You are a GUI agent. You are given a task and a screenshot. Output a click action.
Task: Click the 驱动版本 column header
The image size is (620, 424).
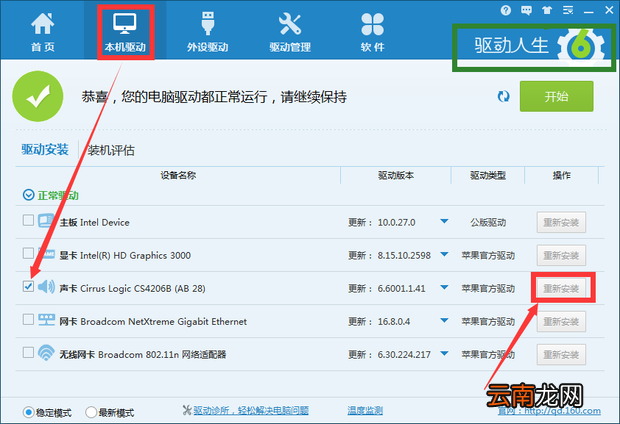coord(396,175)
